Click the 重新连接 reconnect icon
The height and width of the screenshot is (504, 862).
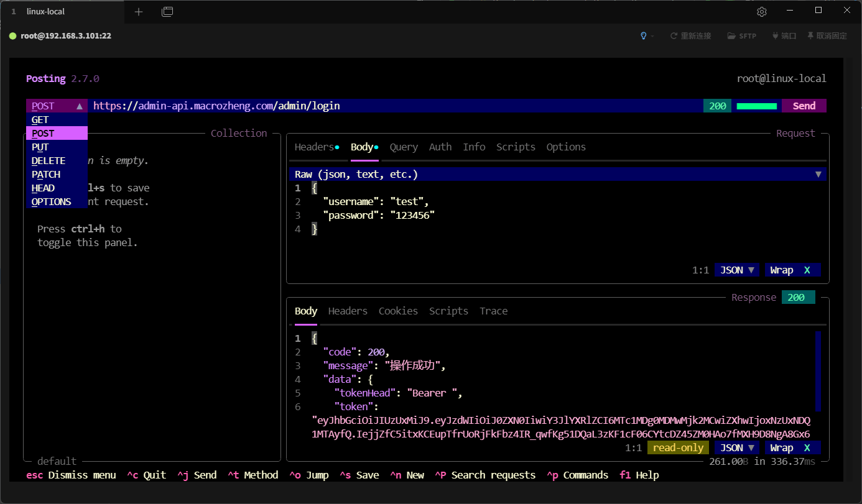[674, 36]
